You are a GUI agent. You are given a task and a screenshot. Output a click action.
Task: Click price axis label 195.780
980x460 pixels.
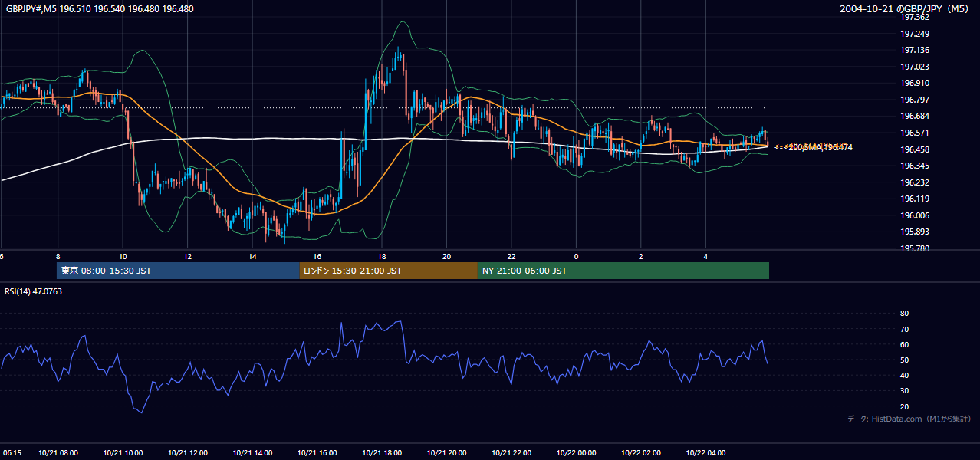click(x=914, y=248)
